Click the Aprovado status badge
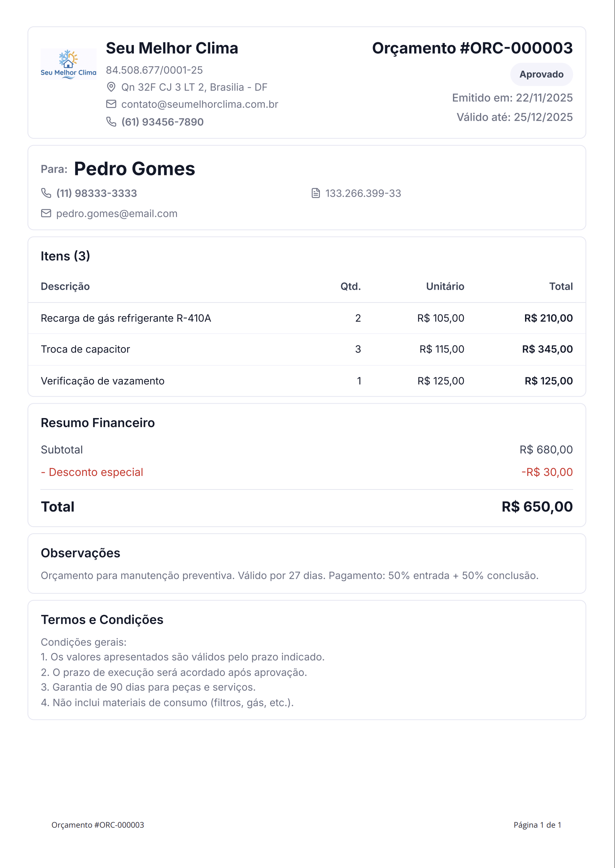This screenshot has height=868, width=615. click(x=541, y=74)
